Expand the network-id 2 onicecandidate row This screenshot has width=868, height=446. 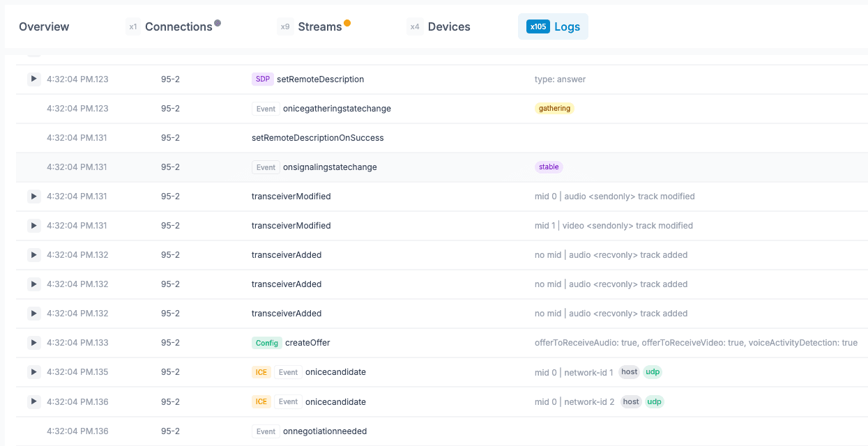point(34,401)
